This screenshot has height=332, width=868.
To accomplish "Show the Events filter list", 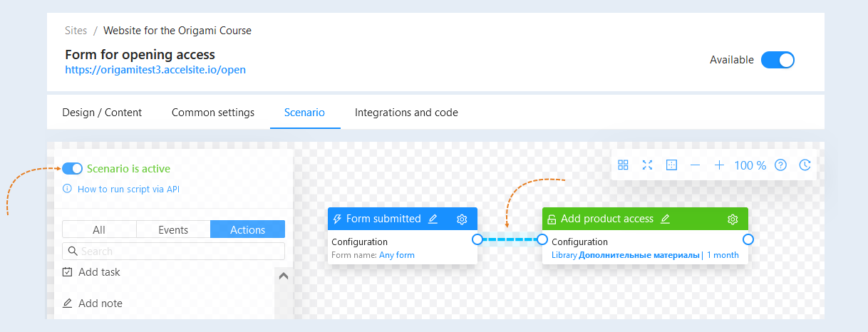I will pos(173,229).
